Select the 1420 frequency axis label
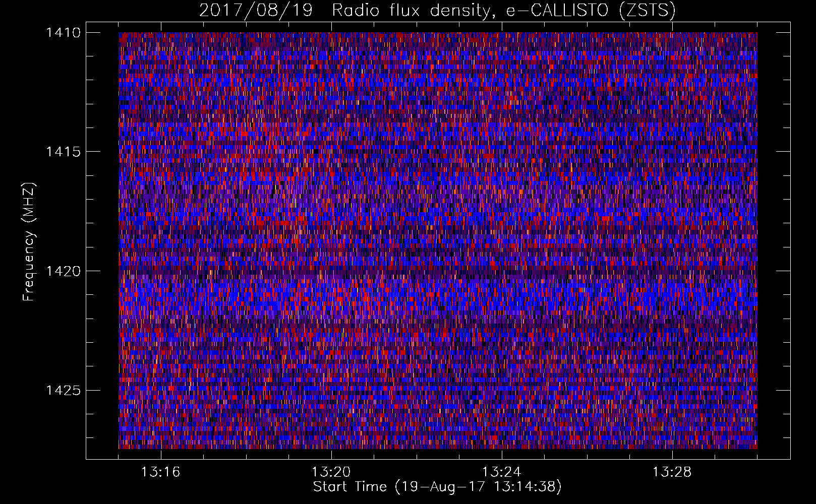This screenshot has width=816, height=504. (x=63, y=271)
